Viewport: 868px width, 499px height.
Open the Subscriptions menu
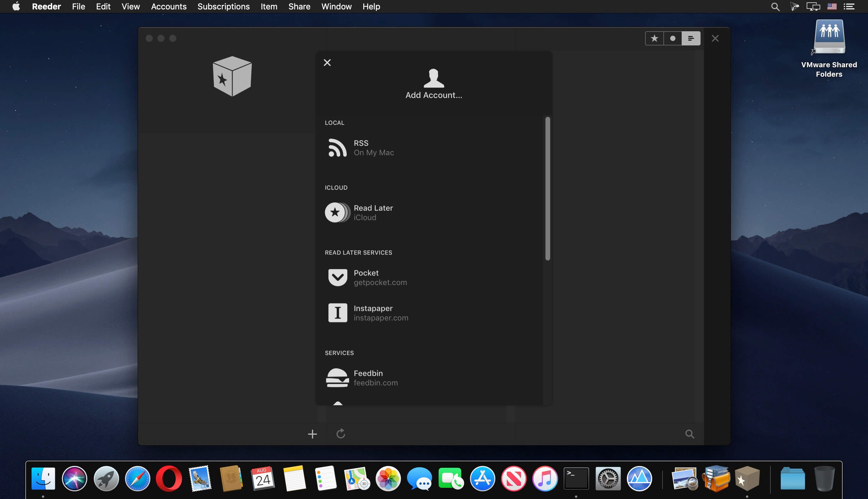click(223, 6)
